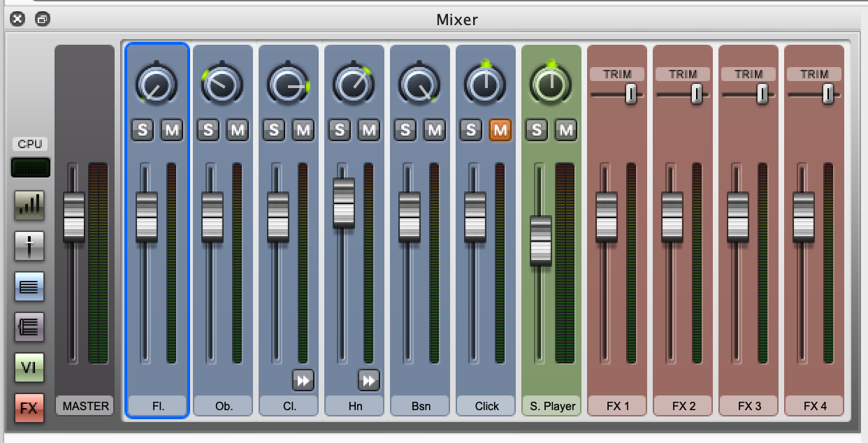
Task: Click the Hn volume fader handle
Action: tap(344, 203)
